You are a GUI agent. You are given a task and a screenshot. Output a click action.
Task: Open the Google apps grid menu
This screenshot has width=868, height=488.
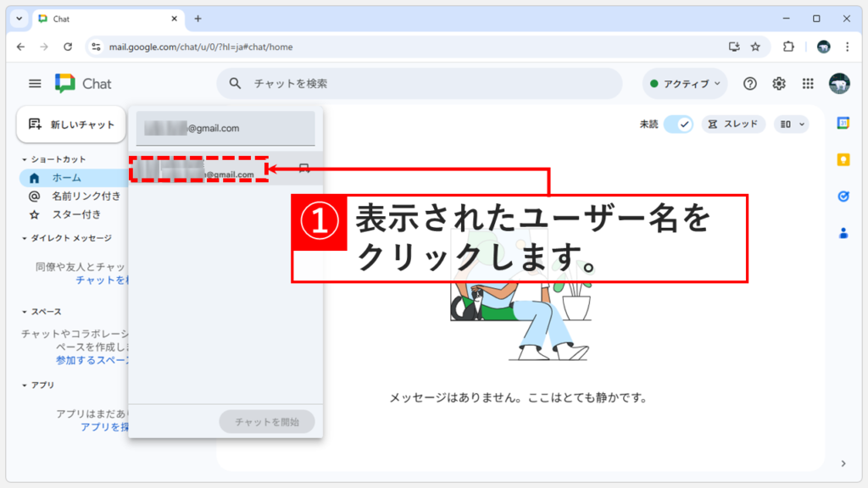click(x=807, y=83)
